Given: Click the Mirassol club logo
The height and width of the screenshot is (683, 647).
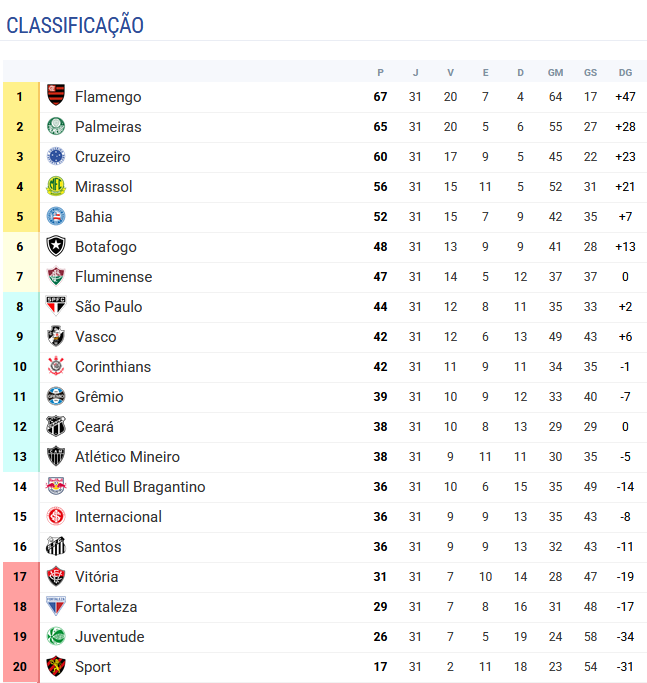Looking at the screenshot, I should [56, 187].
